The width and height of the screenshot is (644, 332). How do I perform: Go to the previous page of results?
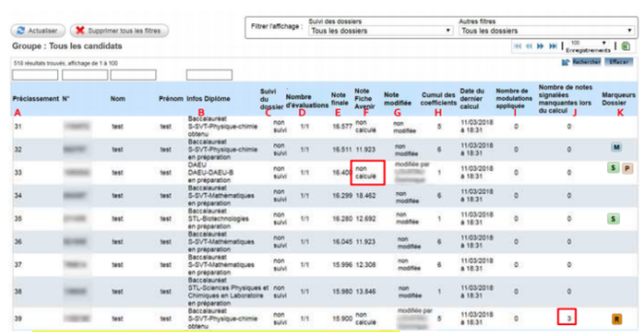point(529,47)
